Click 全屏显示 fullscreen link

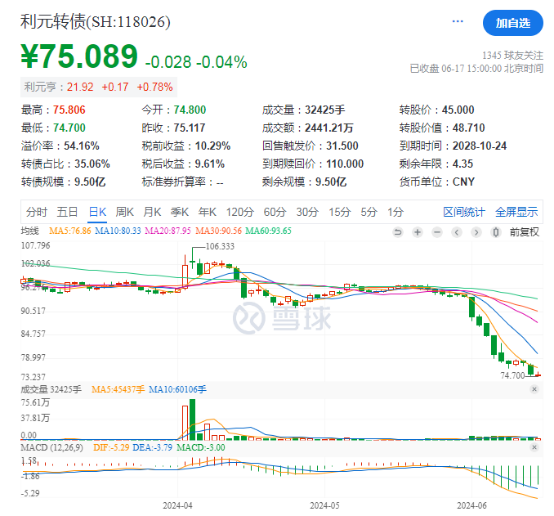point(517,212)
